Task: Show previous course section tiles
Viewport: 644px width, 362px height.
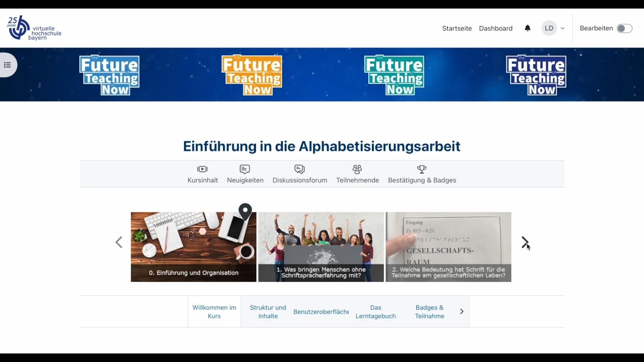Action: [119, 242]
